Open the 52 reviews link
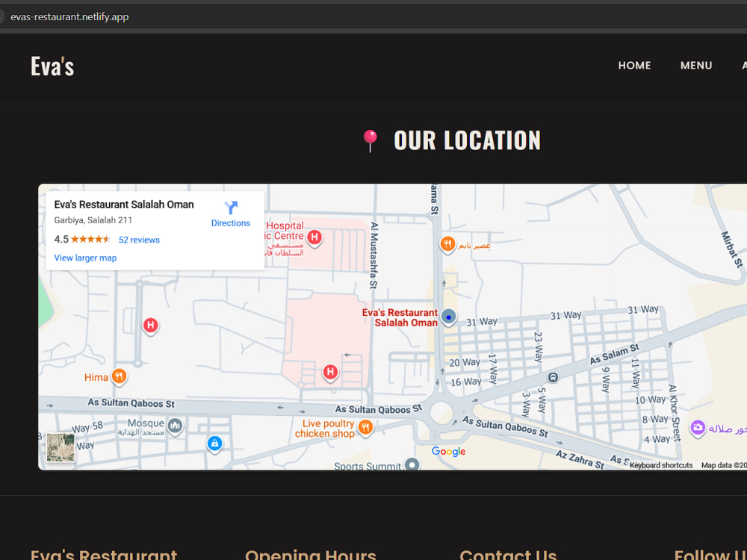Image resolution: width=747 pixels, height=560 pixels. click(x=139, y=240)
